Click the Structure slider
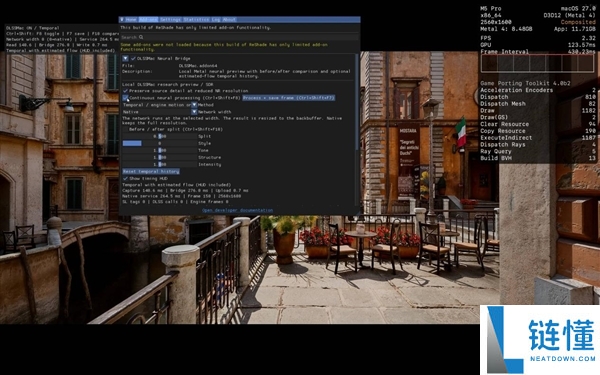600x375 pixels. 160,157
